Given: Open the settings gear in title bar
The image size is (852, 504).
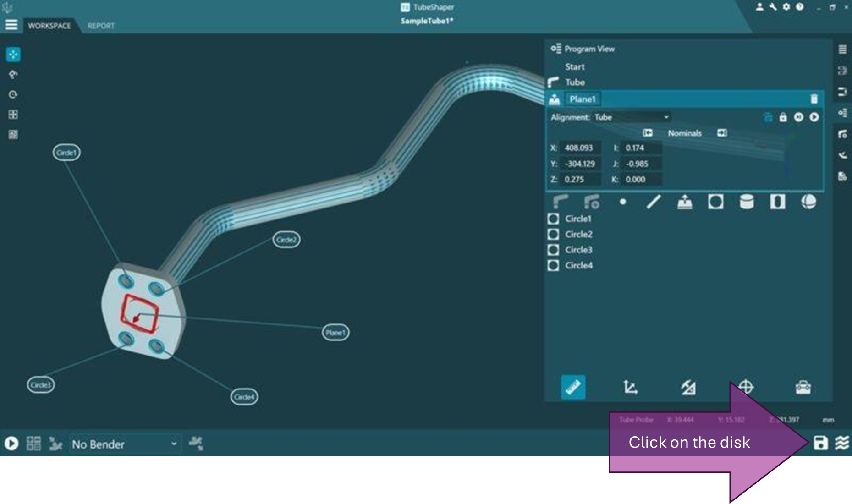Looking at the screenshot, I should click(786, 7).
